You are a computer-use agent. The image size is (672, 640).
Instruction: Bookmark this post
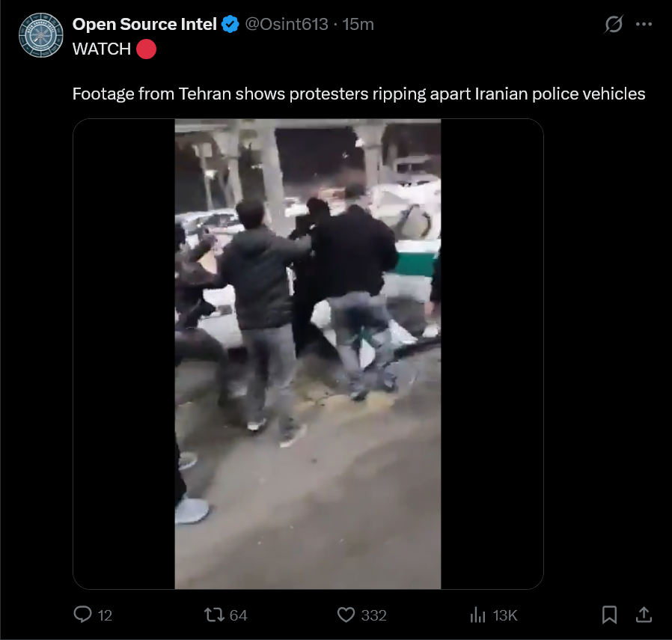tap(609, 615)
